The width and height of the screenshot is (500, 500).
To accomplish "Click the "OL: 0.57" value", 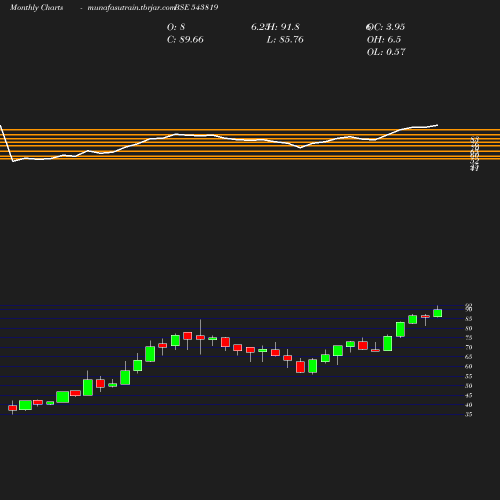I will tap(386, 52).
